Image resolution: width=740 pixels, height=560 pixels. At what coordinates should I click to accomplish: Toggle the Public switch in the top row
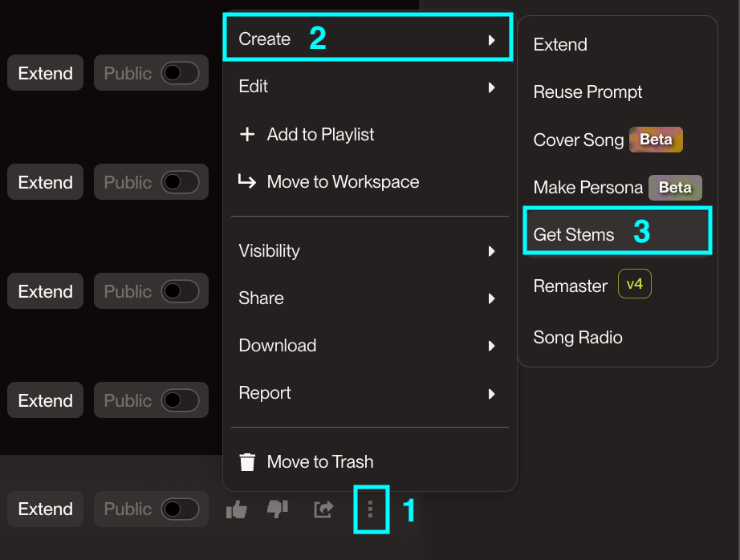(180, 74)
